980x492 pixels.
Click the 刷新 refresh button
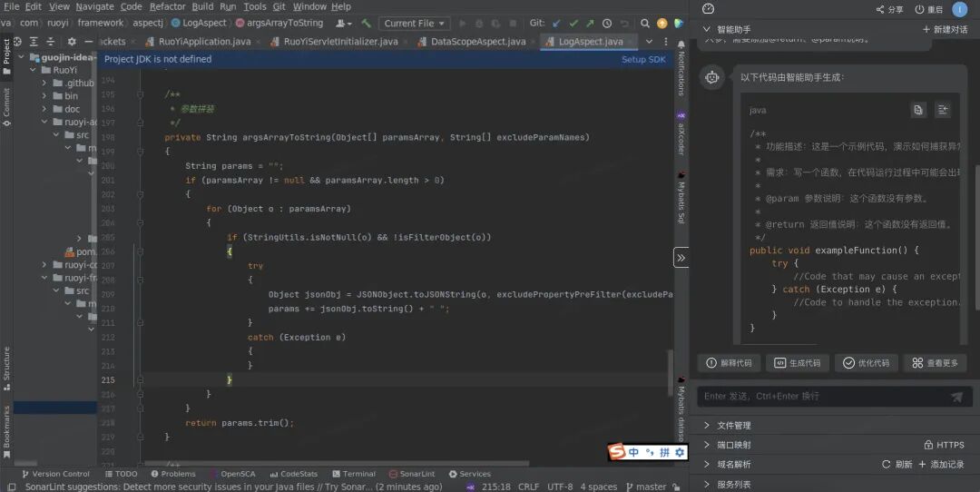[x=897, y=465]
